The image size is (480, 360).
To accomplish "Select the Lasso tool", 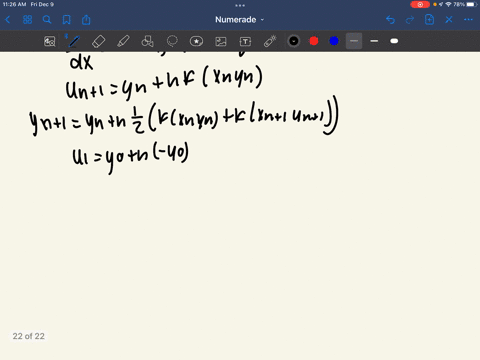I will click(172, 41).
